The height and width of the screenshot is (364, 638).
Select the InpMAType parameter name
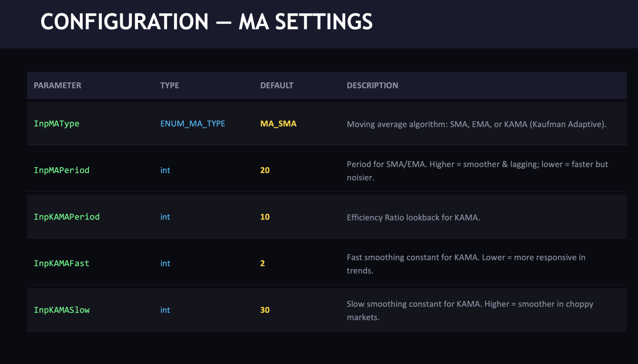point(56,124)
